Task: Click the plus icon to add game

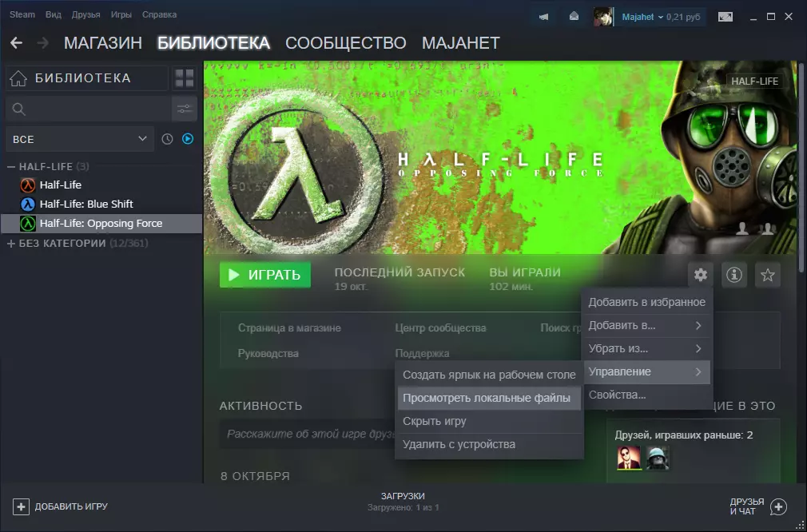Action: point(21,506)
